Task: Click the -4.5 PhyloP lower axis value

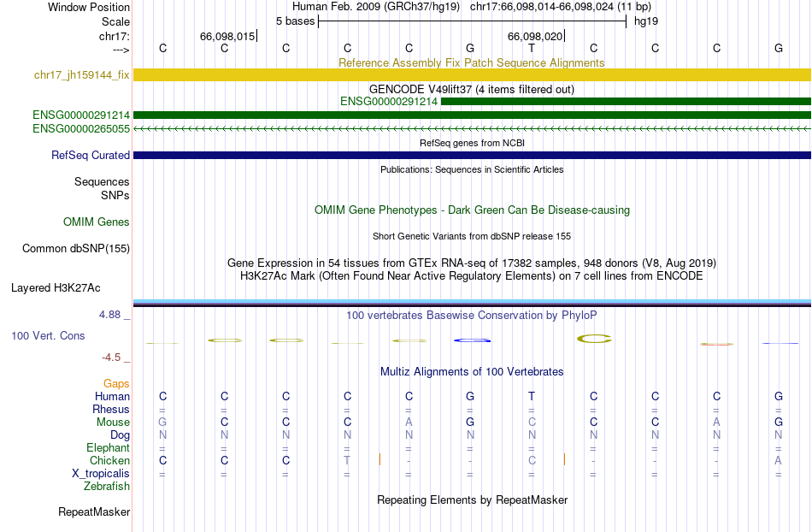Action: pyautogui.click(x=111, y=358)
